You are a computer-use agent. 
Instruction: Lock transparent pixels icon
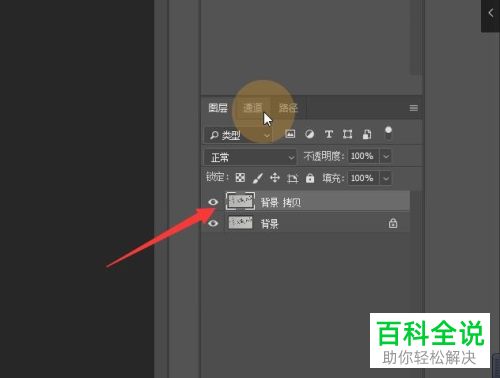click(240, 178)
